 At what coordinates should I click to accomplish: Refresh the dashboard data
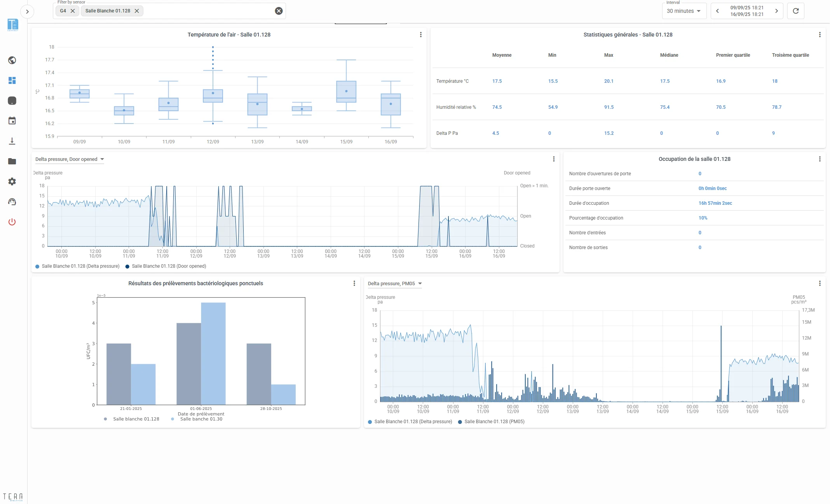(x=796, y=11)
